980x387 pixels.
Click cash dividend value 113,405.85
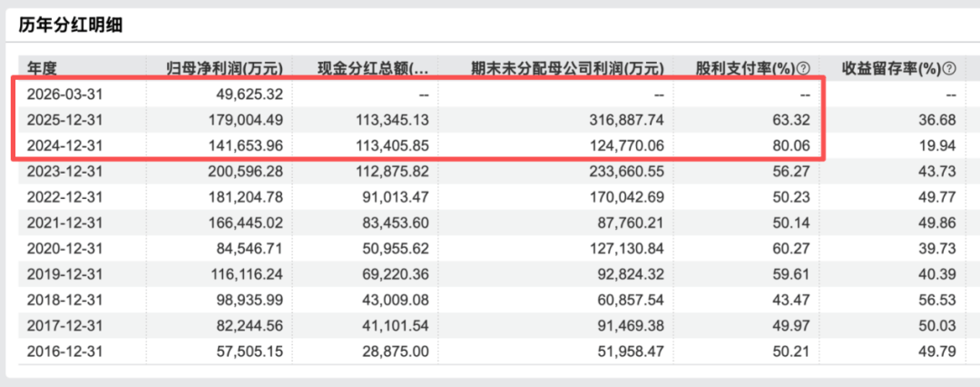[x=393, y=146]
